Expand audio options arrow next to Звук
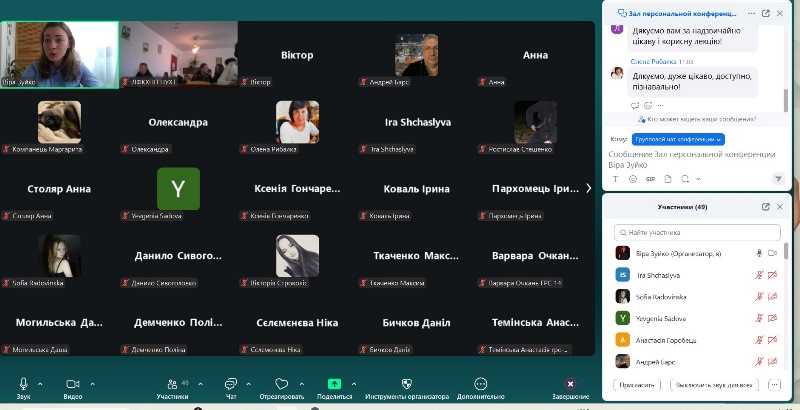The width and height of the screenshot is (800, 410). [40, 384]
